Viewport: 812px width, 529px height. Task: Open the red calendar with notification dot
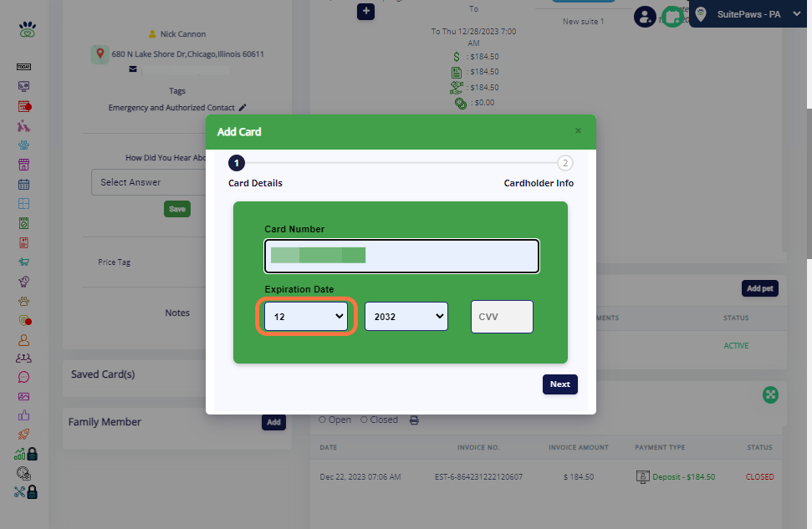coord(24,107)
